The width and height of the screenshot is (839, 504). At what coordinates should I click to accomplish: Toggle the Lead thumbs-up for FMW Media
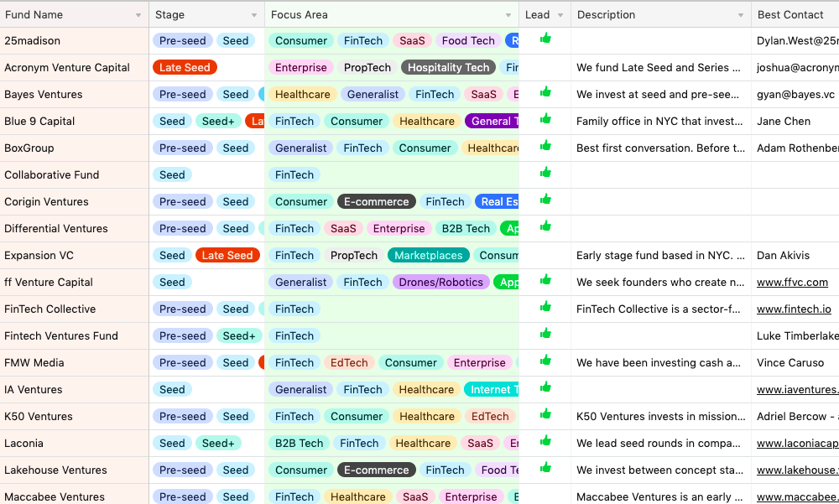545,361
